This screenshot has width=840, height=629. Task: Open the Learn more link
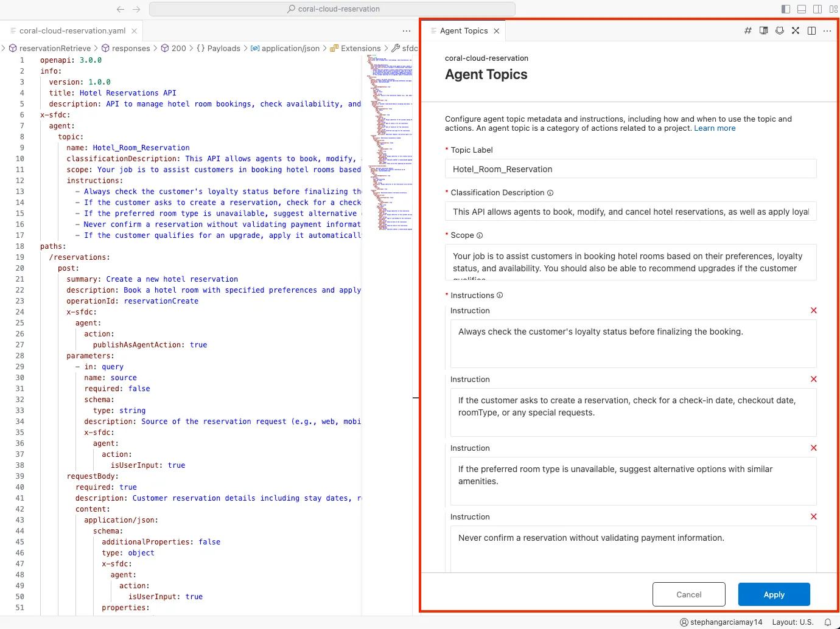(715, 128)
